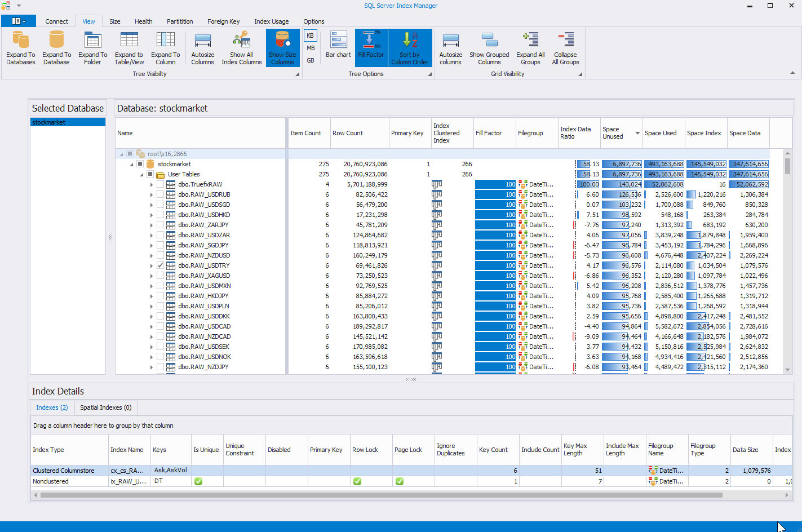Toggle Show Size Columns button

coord(282,48)
